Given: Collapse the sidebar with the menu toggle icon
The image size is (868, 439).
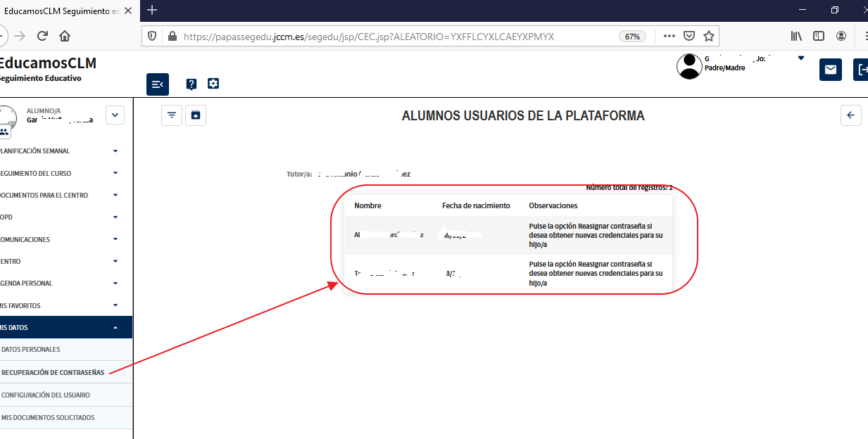Looking at the screenshot, I should [x=158, y=84].
